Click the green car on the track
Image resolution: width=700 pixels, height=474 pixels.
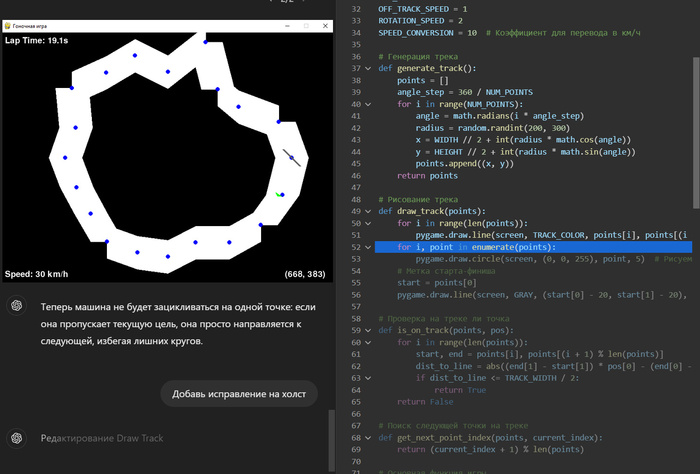[278, 194]
